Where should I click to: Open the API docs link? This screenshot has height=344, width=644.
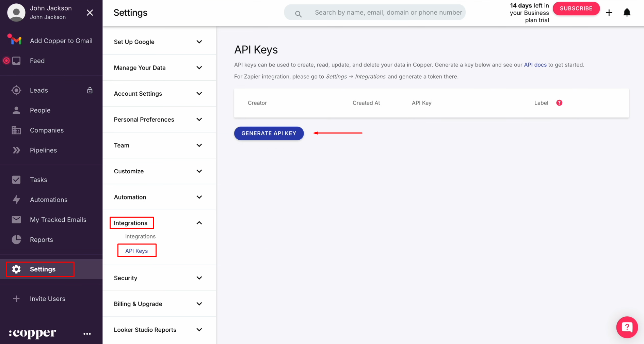[x=535, y=65]
